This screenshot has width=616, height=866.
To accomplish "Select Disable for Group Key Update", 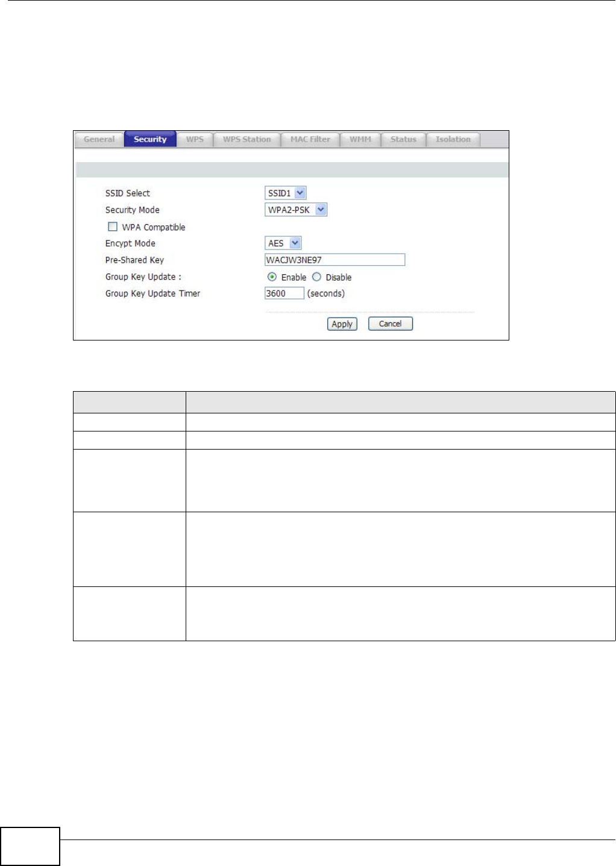I will point(316,277).
